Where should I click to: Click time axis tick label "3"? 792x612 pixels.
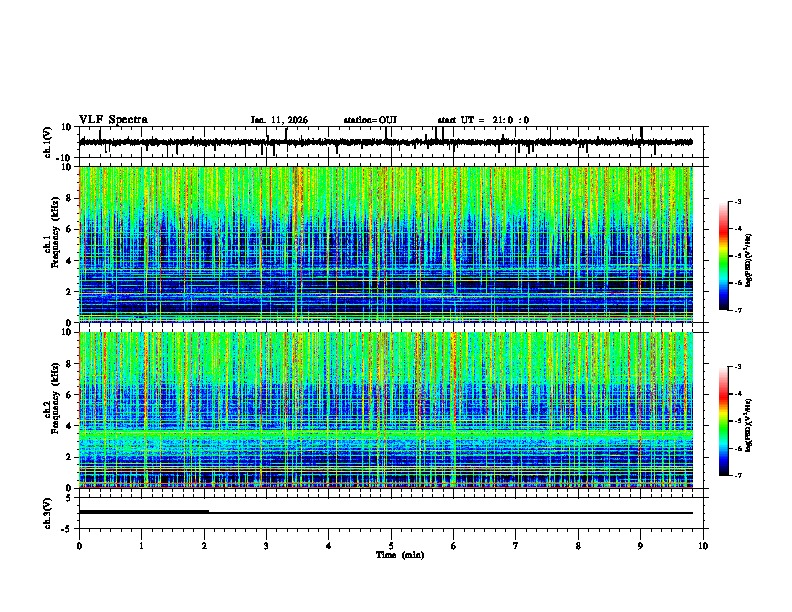pyautogui.click(x=266, y=546)
